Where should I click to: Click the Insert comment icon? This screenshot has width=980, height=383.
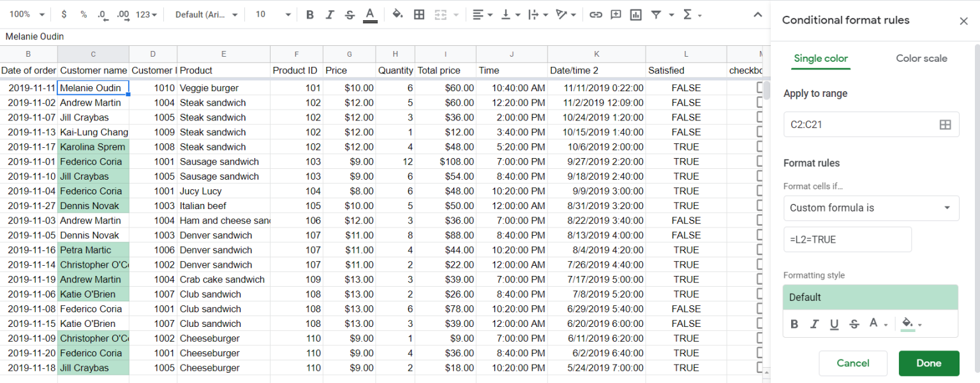[615, 14]
